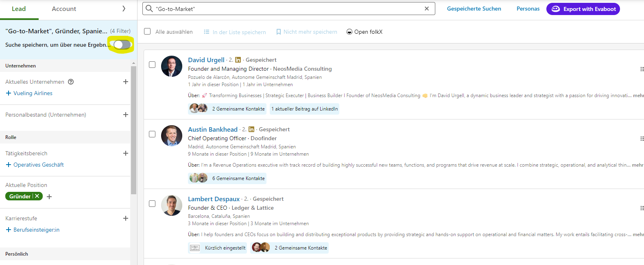644x265 pixels.
Task: Focus the Go-to-Market search input
Action: click(289, 9)
